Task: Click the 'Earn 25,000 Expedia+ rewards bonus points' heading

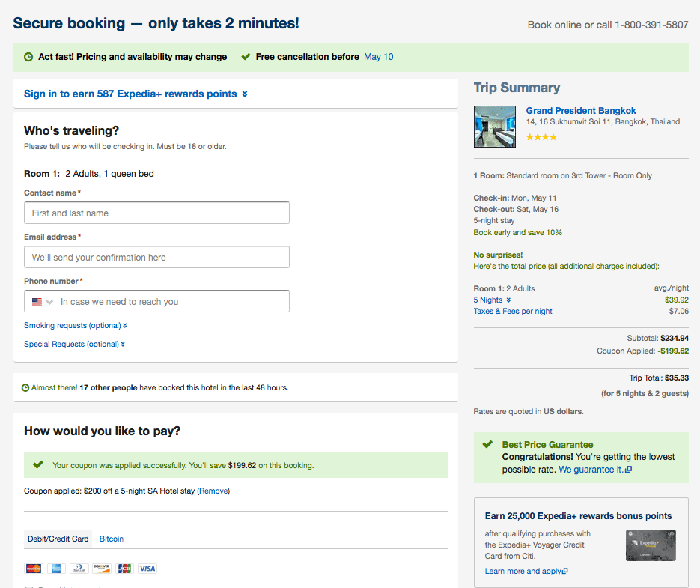Action: [578, 515]
